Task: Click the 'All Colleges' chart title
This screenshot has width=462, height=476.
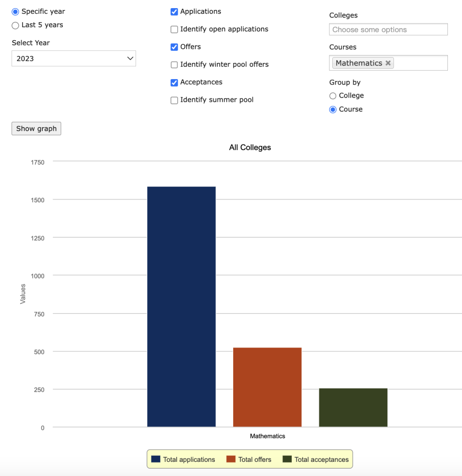Action: click(x=250, y=148)
